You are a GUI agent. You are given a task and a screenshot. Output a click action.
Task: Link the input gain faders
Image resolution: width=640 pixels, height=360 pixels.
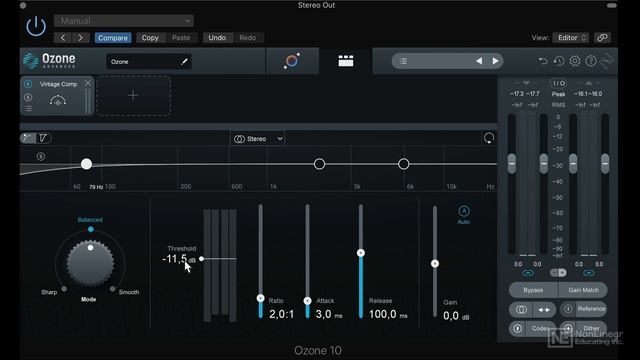528,273
